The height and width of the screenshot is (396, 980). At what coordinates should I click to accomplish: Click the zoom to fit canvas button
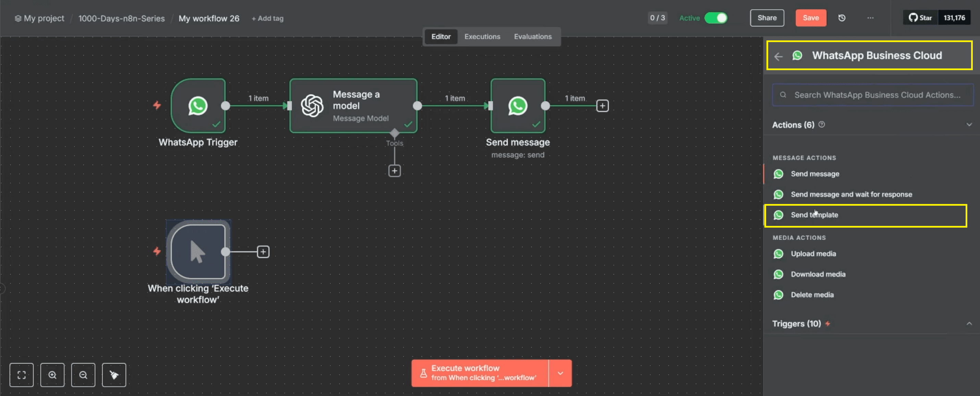pos(22,375)
